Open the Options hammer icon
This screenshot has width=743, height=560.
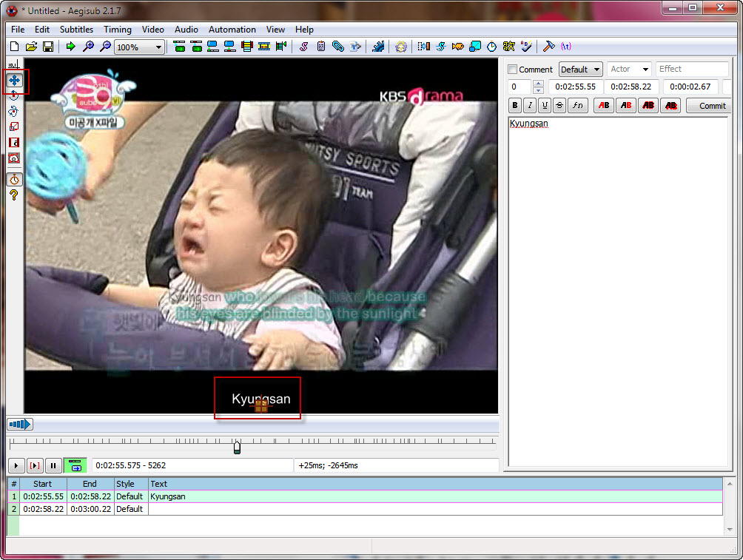point(548,47)
